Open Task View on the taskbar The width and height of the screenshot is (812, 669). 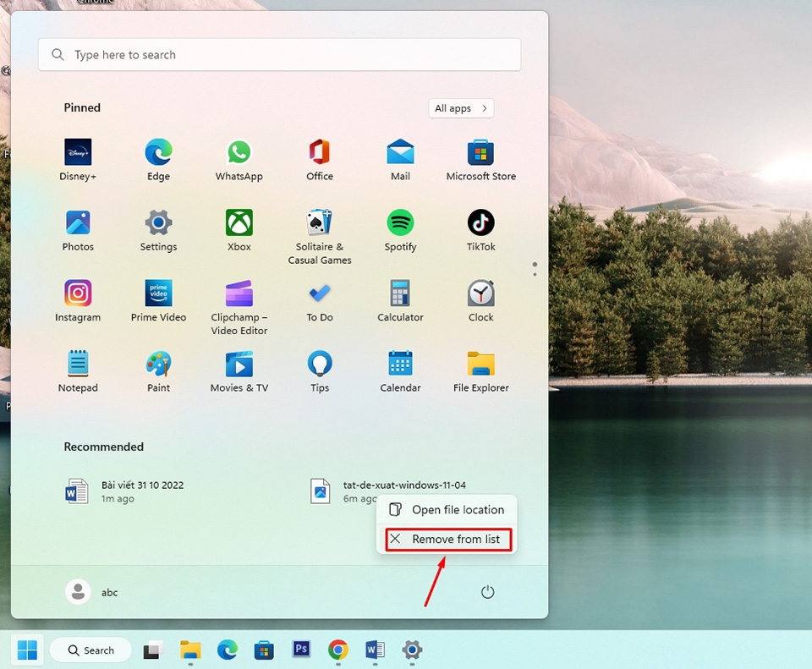153,650
